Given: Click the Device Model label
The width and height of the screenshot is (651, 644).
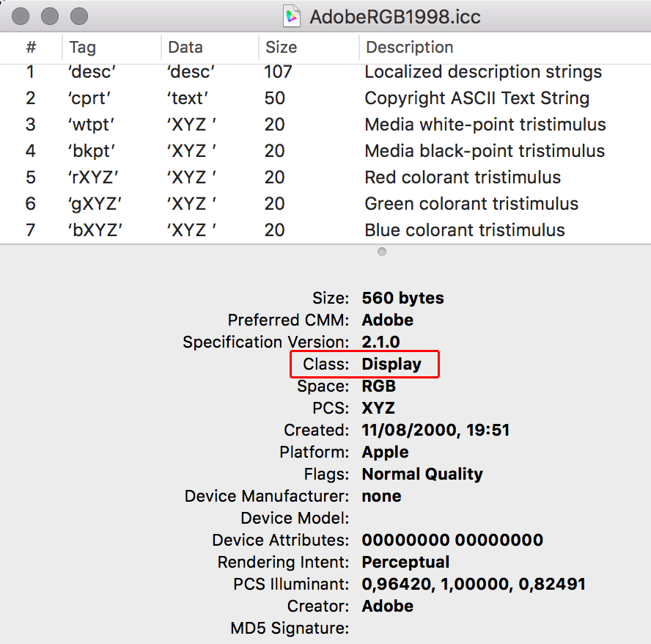Looking at the screenshot, I should click(x=295, y=518).
